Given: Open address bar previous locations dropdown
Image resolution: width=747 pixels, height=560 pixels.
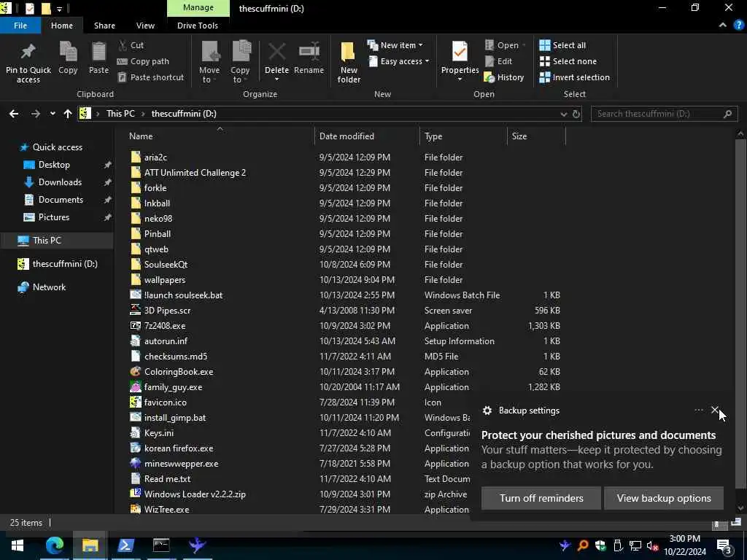Looking at the screenshot, I should coord(564,114).
